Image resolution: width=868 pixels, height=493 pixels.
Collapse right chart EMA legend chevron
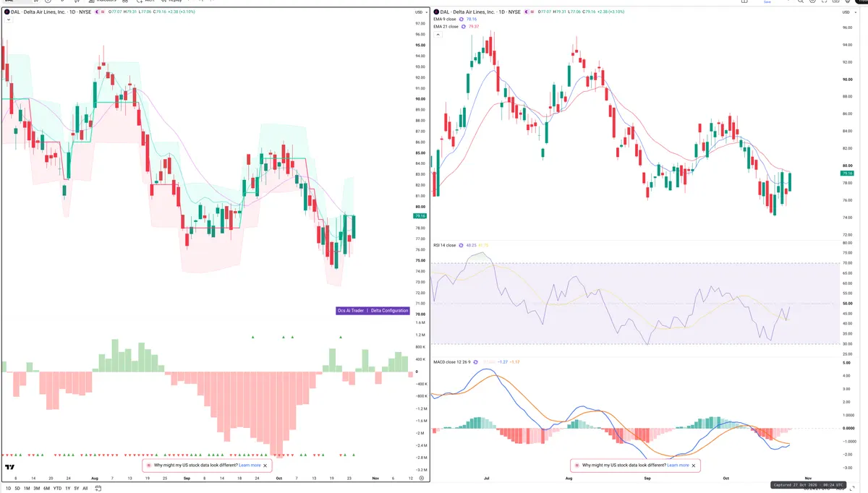pyautogui.click(x=437, y=35)
